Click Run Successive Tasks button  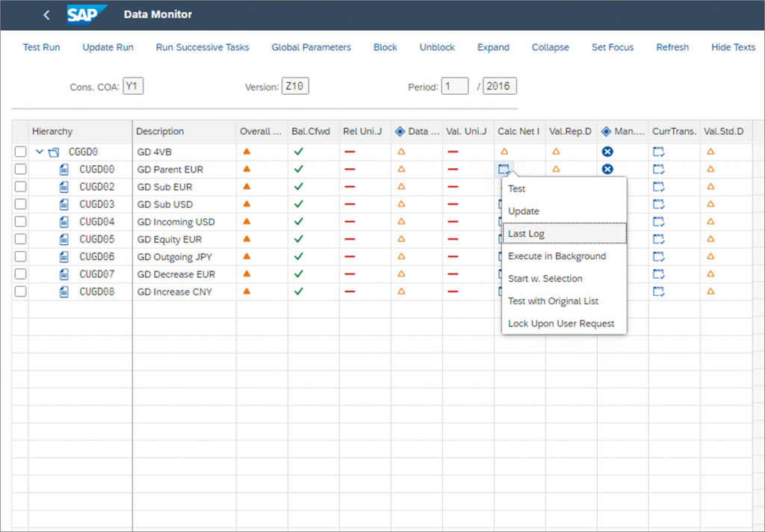202,47
